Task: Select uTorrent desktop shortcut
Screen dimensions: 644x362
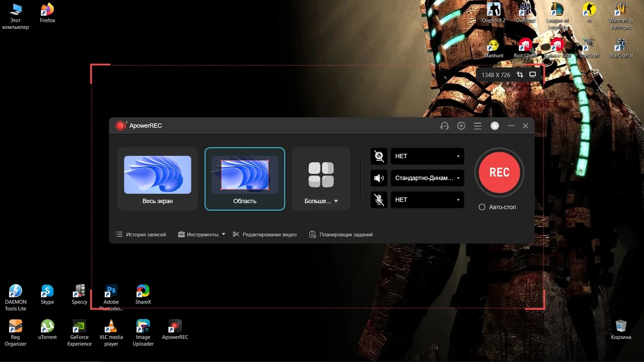Action: point(47,330)
